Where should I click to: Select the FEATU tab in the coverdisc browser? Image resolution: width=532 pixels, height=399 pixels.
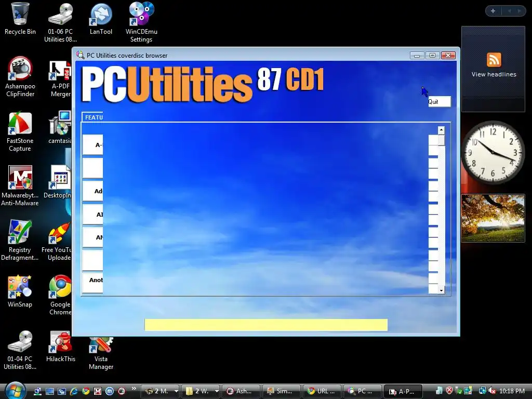tap(92, 117)
